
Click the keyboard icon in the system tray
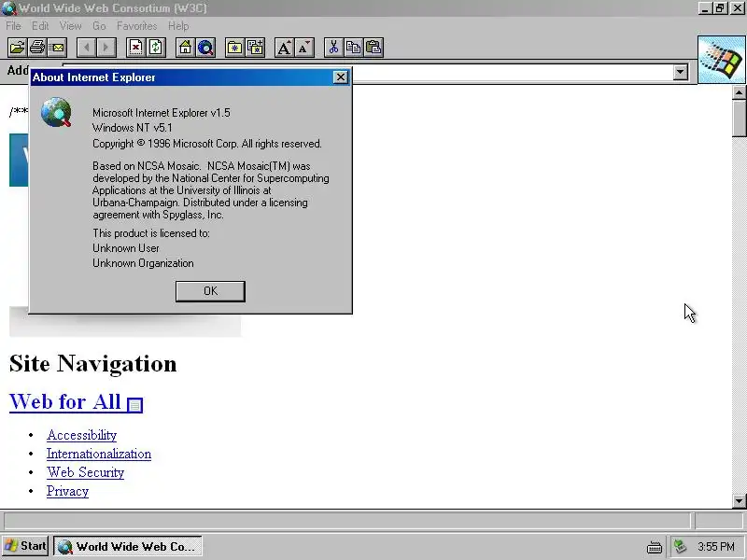pyautogui.click(x=655, y=547)
